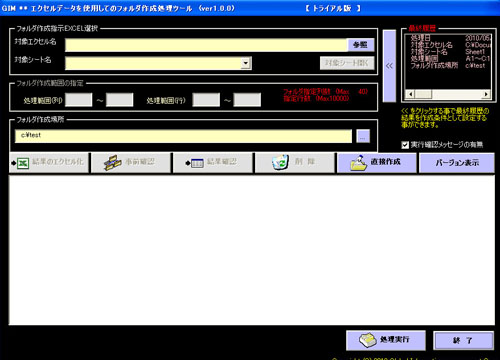Click the Excel icon on 結果のエクセル化 button
500x360 pixels.
coord(23,163)
